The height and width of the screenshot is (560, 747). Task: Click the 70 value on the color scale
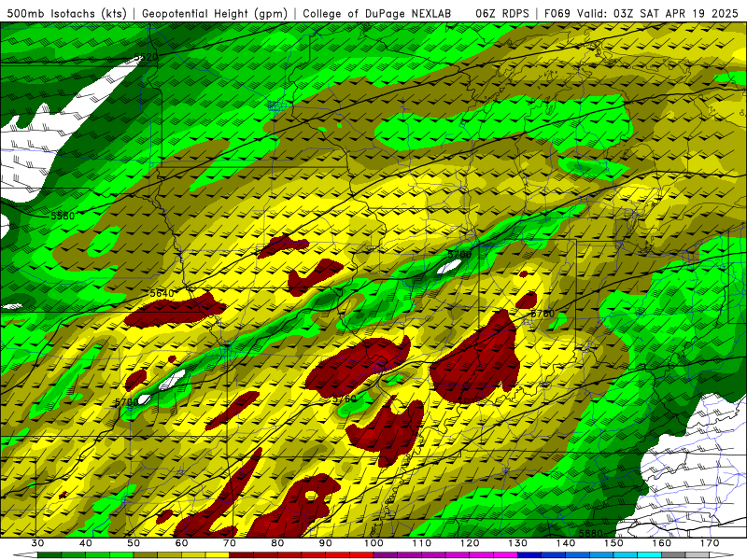click(x=230, y=543)
